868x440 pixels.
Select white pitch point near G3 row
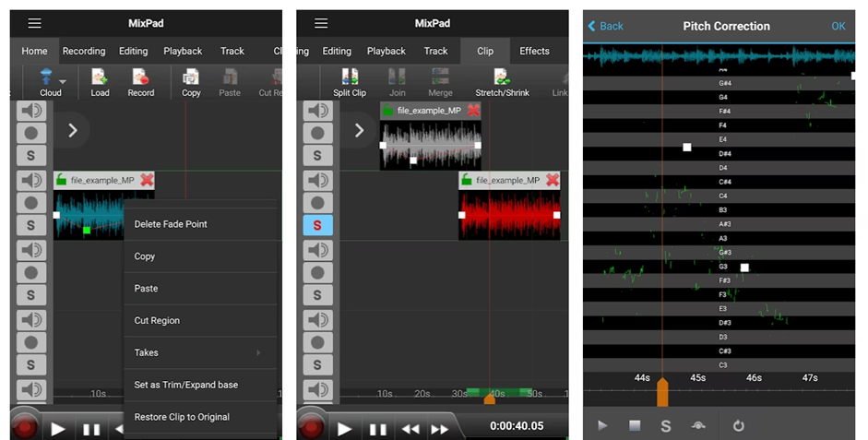pos(744,268)
